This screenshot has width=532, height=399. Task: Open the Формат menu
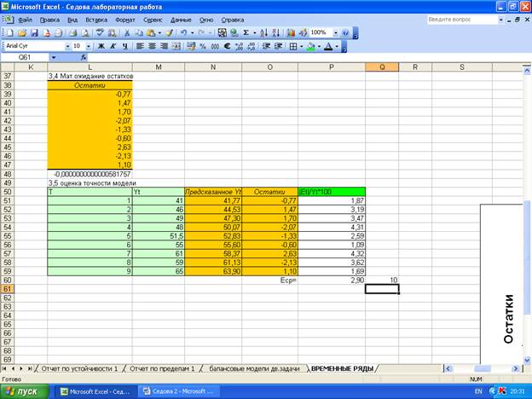pyautogui.click(x=125, y=20)
